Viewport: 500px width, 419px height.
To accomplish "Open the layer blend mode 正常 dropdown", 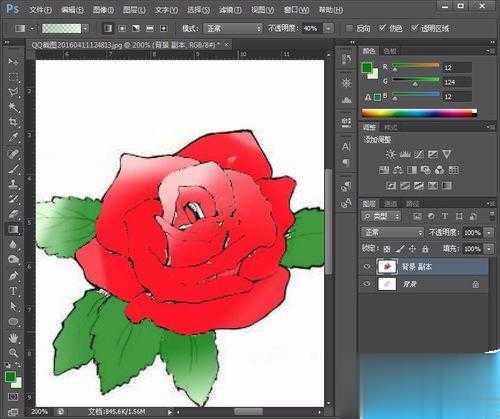I will 393,232.
